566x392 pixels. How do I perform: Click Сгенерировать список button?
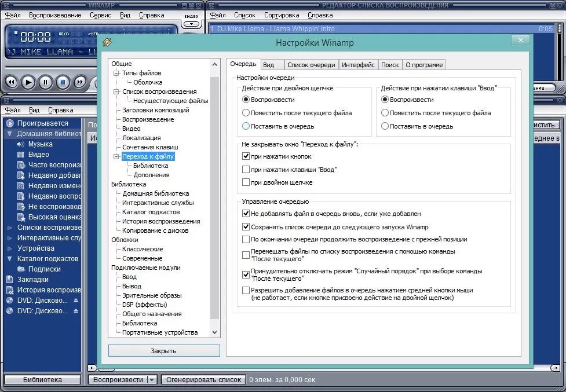click(203, 380)
